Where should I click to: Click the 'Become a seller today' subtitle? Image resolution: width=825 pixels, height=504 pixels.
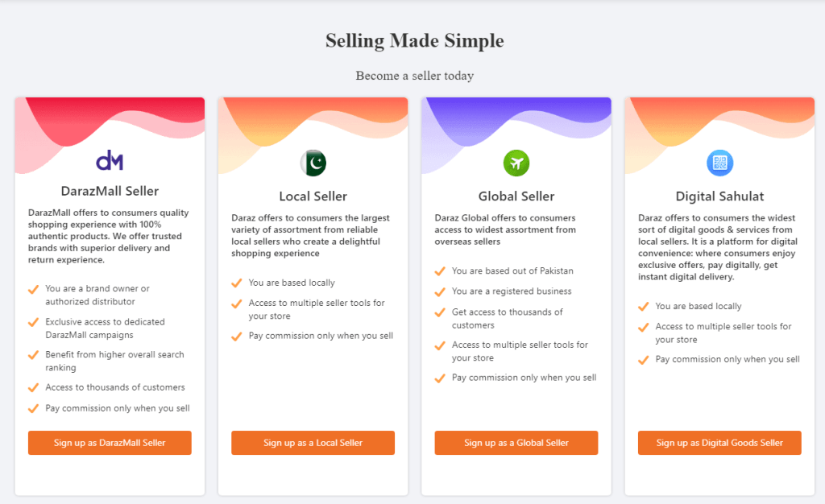point(414,76)
